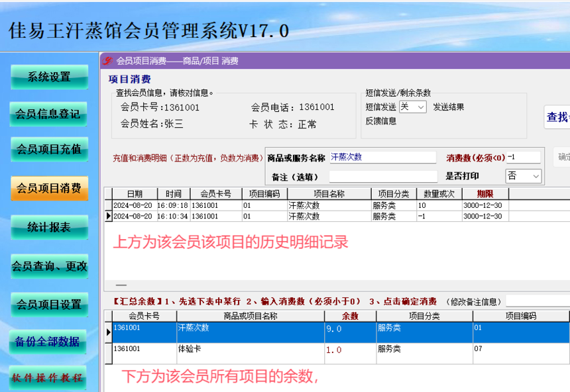The height and width of the screenshot is (392, 570).
Task: Open 软件操作教程 link in the sidebar
Action: tap(48, 378)
